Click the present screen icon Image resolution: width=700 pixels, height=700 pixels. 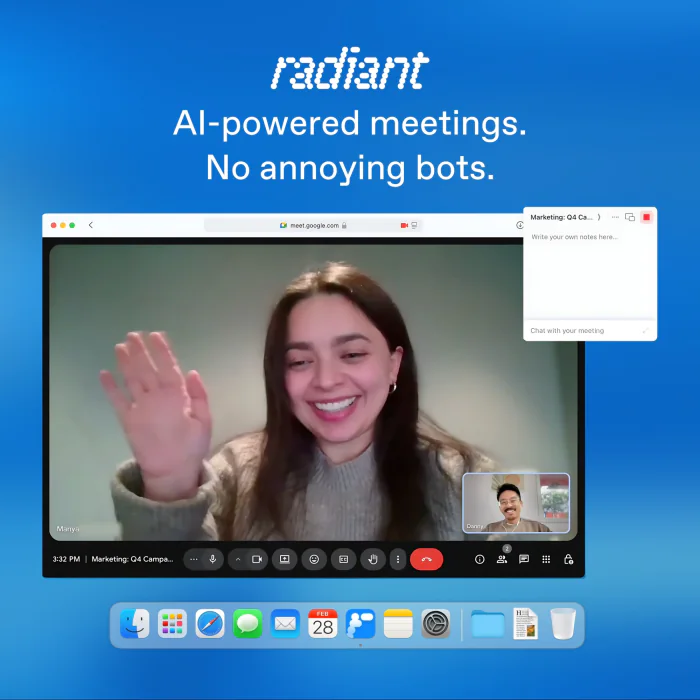click(284, 559)
